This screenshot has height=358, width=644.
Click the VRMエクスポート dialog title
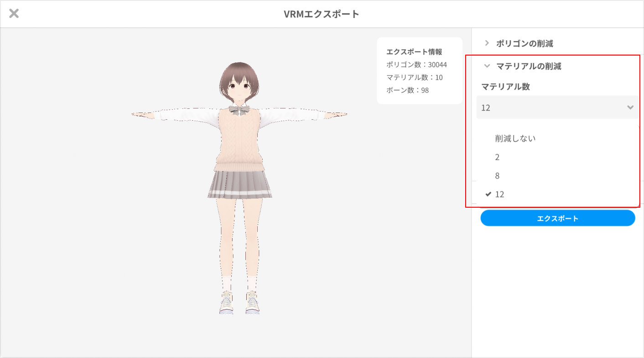322,13
